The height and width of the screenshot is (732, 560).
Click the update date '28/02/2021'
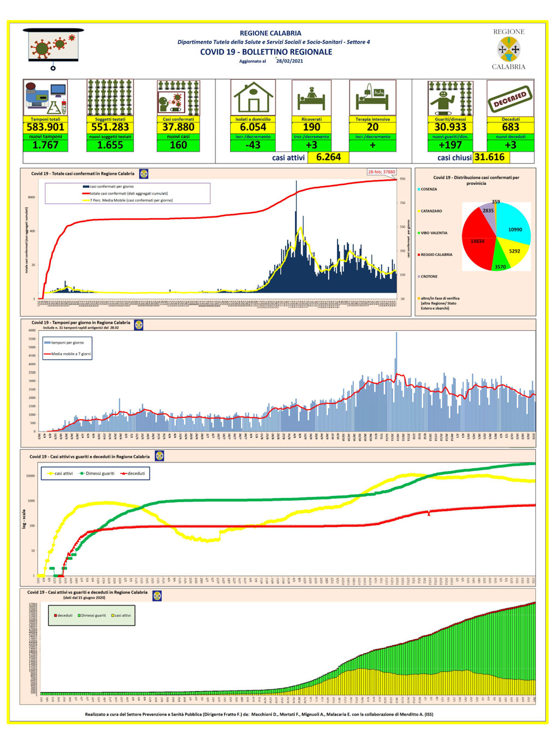[289, 61]
